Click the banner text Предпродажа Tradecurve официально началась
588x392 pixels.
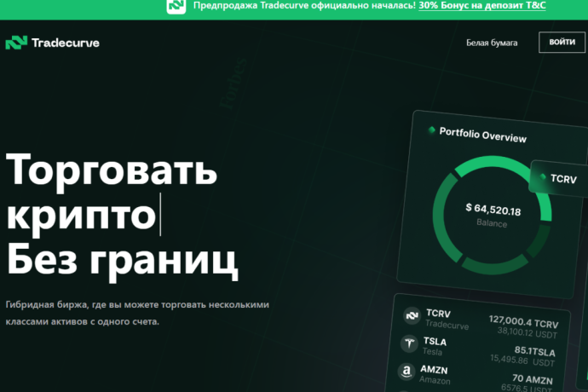(x=304, y=5)
